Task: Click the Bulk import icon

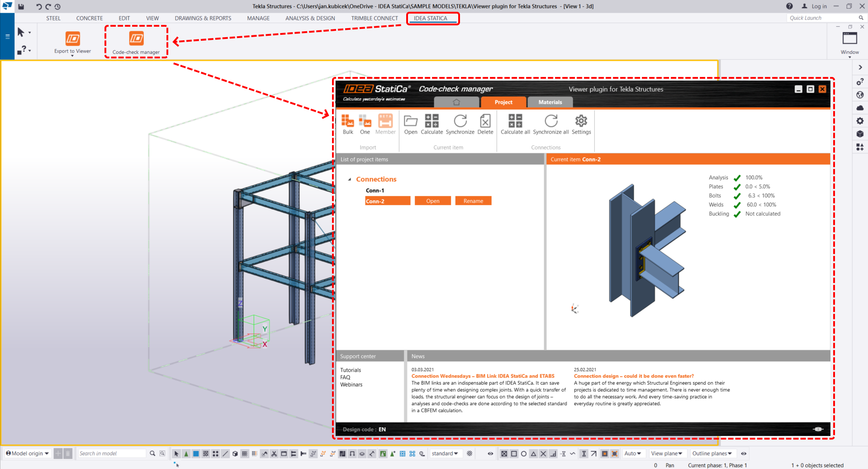Action: click(x=347, y=121)
